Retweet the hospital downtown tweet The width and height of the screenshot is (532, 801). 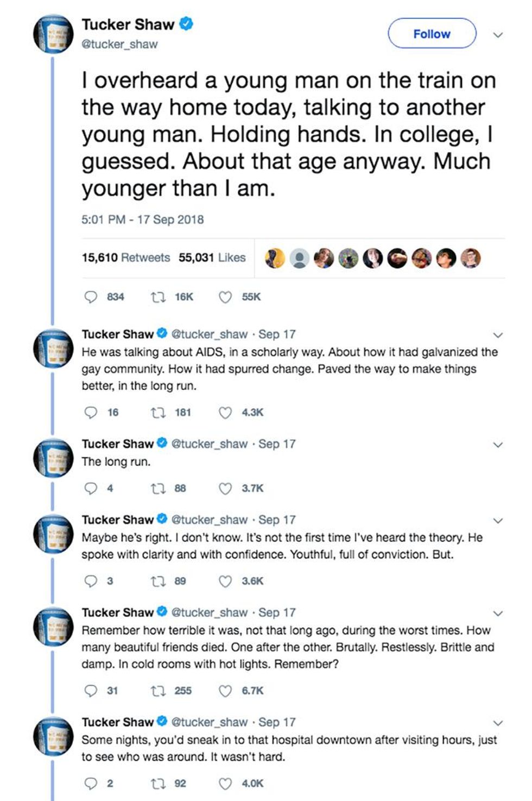pyautogui.click(x=158, y=784)
